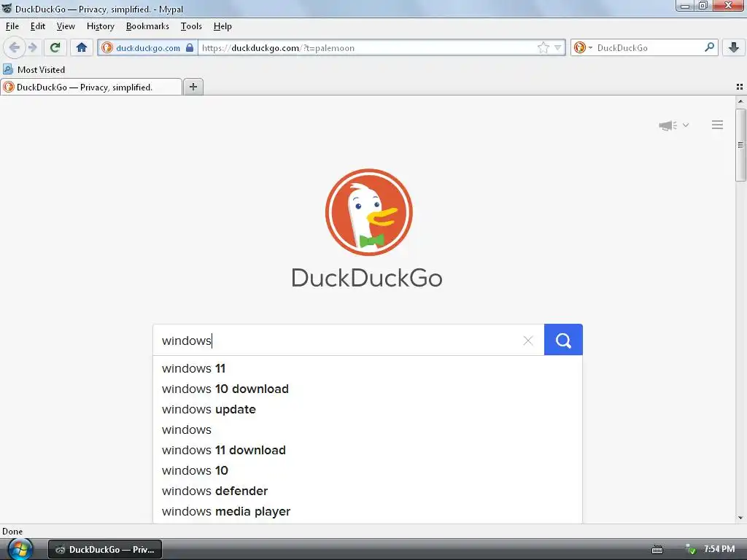The width and height of the screenshot is (747, 560).
Task: Open the File menu
Action: (12, 26)
